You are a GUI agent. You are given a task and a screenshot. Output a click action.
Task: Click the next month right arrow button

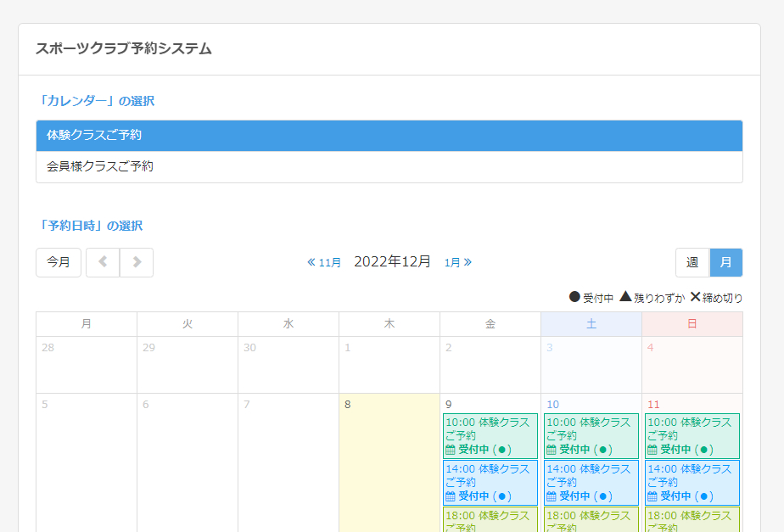point(137,262)
